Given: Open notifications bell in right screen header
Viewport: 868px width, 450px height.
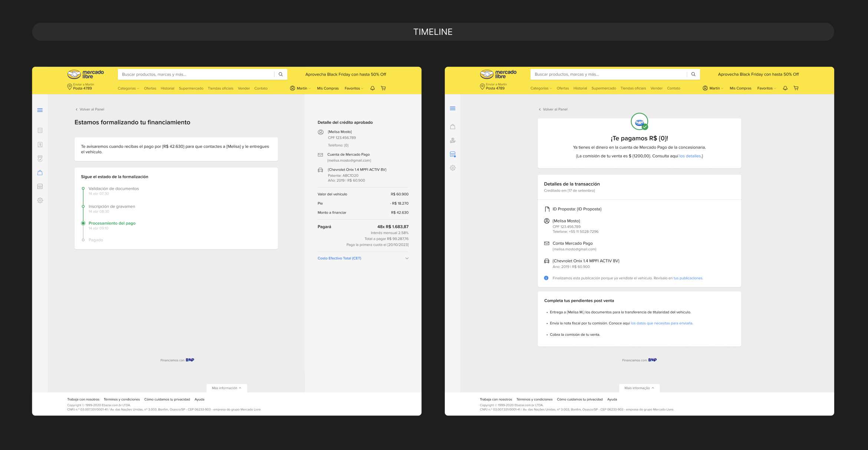Looking at the screenshot, I should (x=785, y=88).
